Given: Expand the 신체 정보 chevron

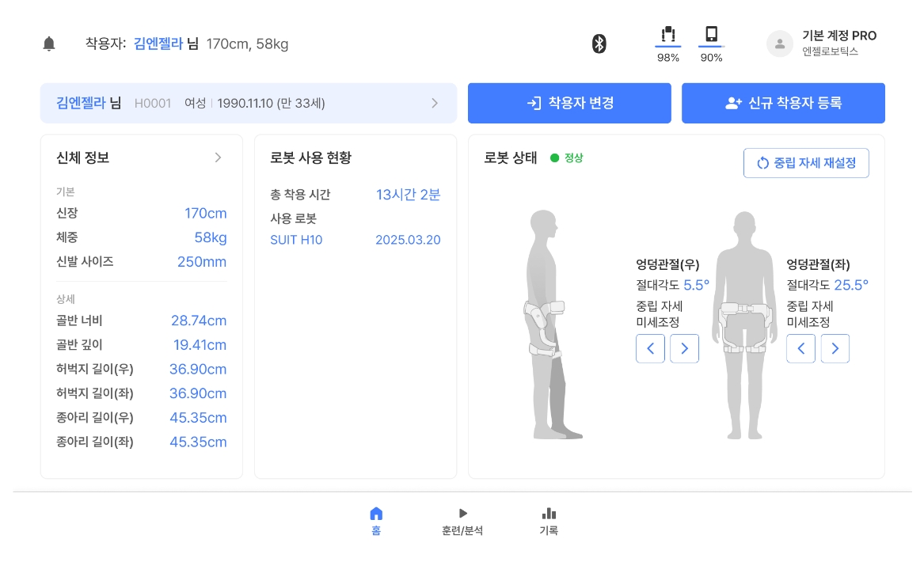Looking at the screenshot, I should tap(219, 157).
